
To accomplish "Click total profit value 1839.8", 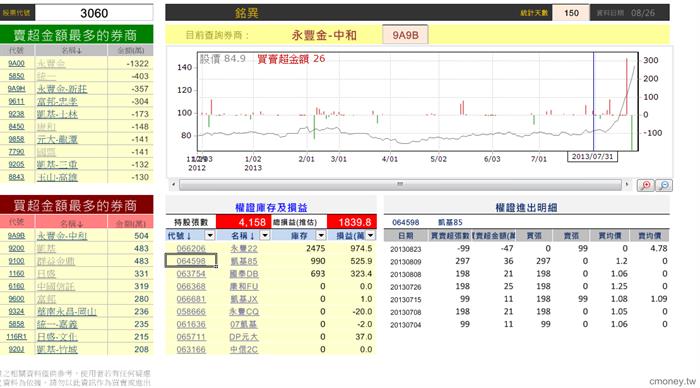I will point(352,222).
